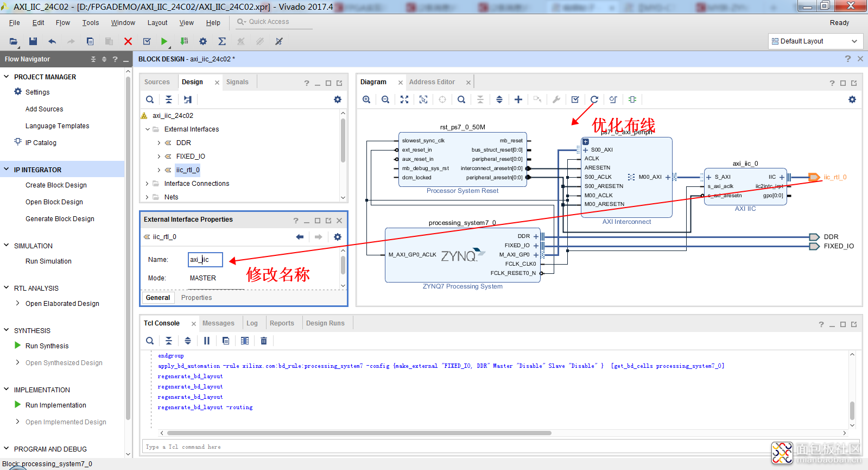868x470 pixels.
Task: Open the Messages tab
Action: tap(218, 323)
